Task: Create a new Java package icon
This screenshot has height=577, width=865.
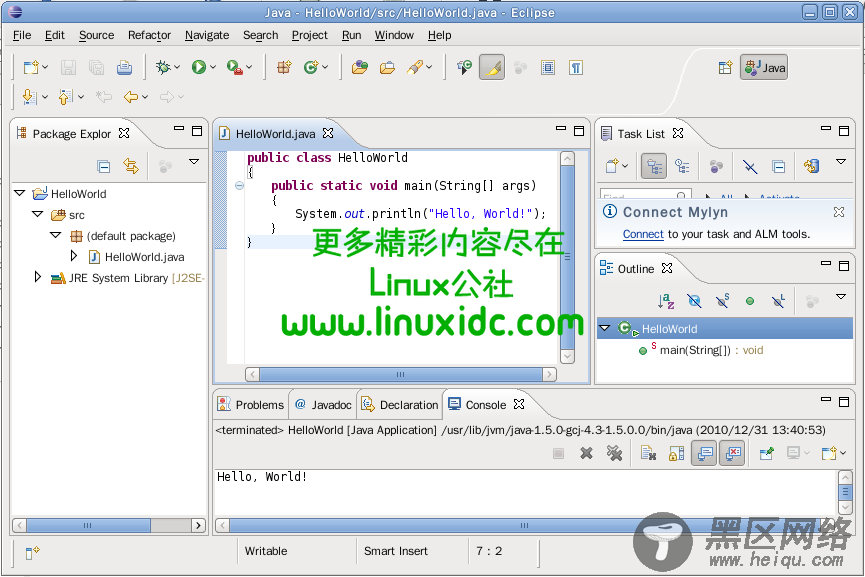Action: click(x=284, y=67)
